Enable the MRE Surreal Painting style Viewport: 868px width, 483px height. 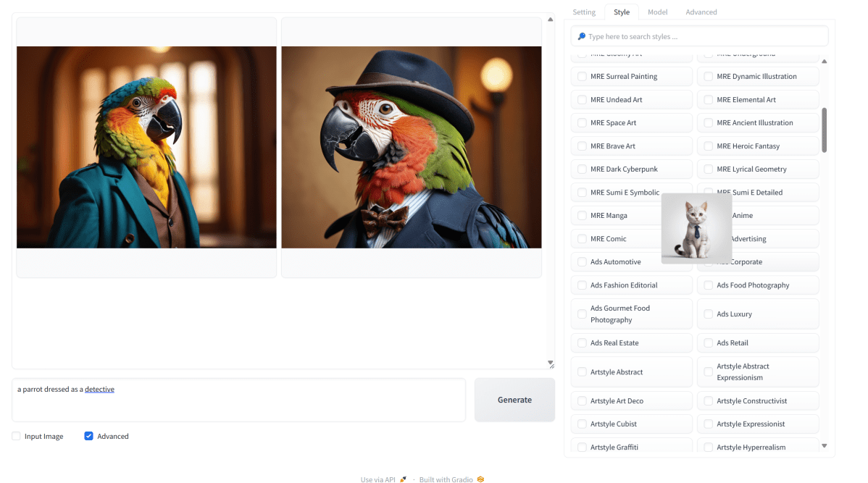[582, 77]
